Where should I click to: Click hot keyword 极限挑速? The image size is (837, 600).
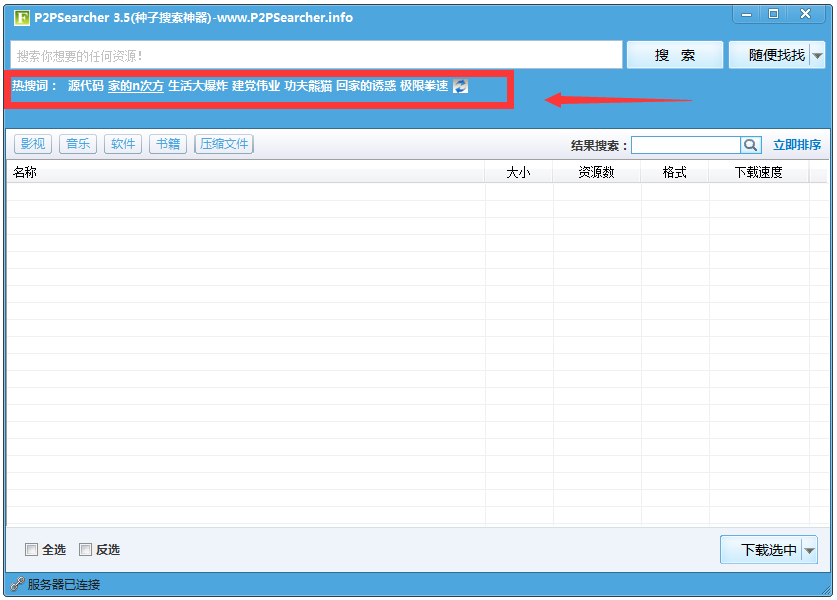tap(424, 86)
